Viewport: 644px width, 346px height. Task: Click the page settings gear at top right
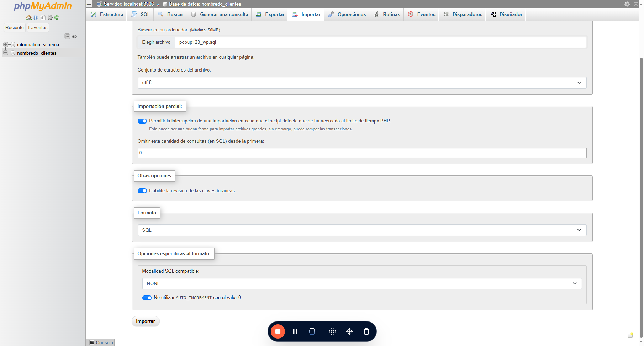coord(627,4)
